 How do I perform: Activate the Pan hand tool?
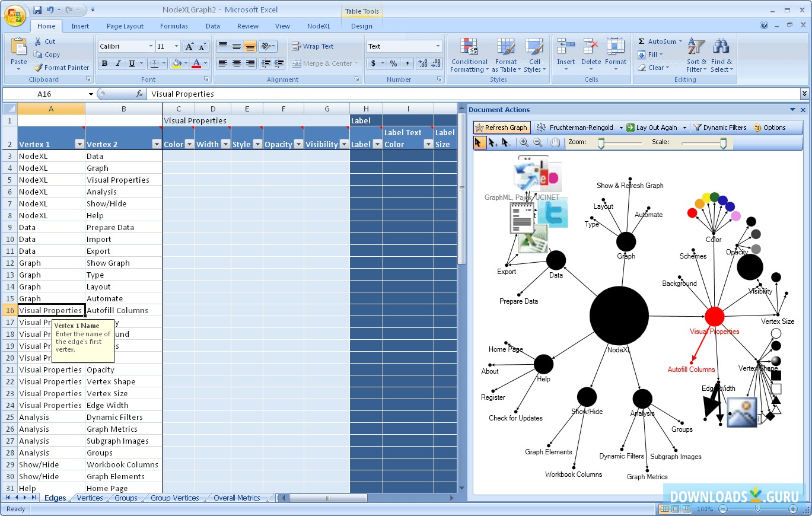(556, 142)
